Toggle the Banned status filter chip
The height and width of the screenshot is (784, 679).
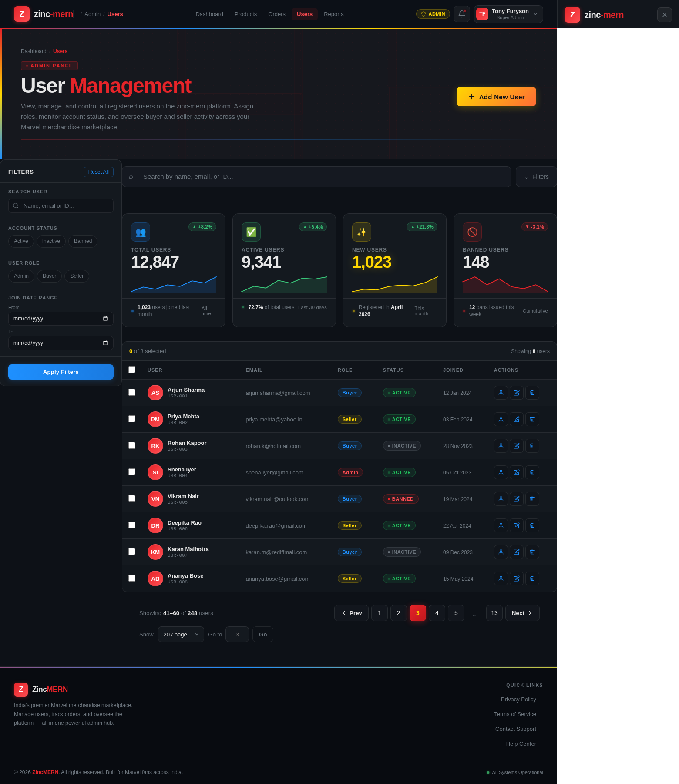[83, 241]
